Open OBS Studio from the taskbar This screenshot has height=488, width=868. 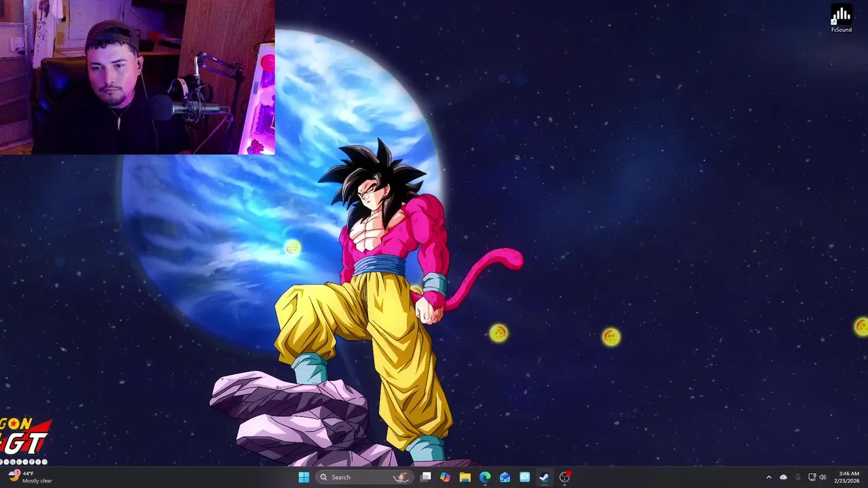pos(565,477)
